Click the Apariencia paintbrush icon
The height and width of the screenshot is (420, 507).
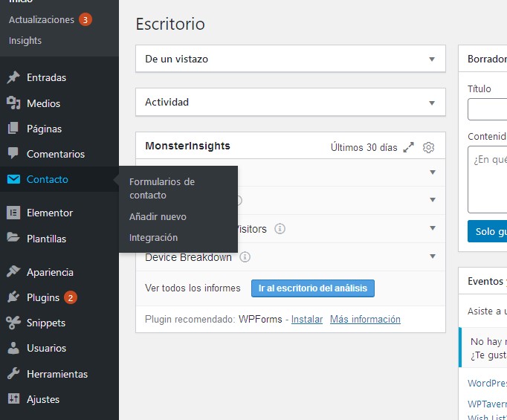tap(13, 272)
